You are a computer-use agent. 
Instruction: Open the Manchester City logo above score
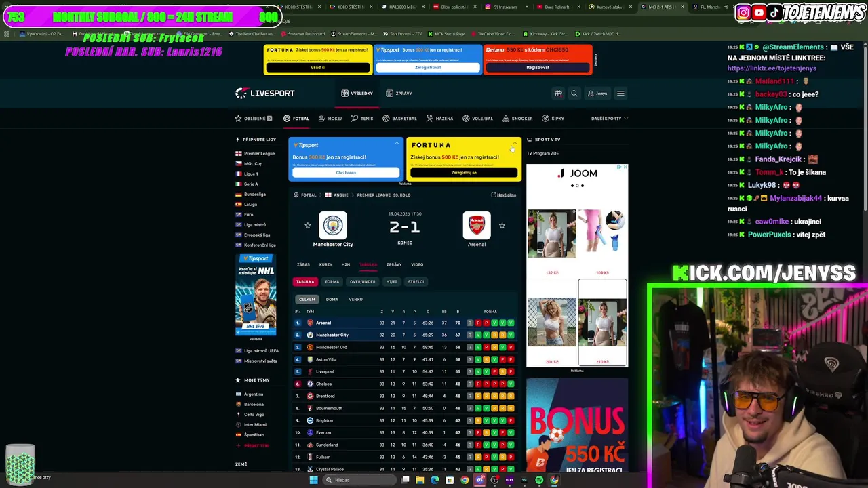(x=333, y=226)
